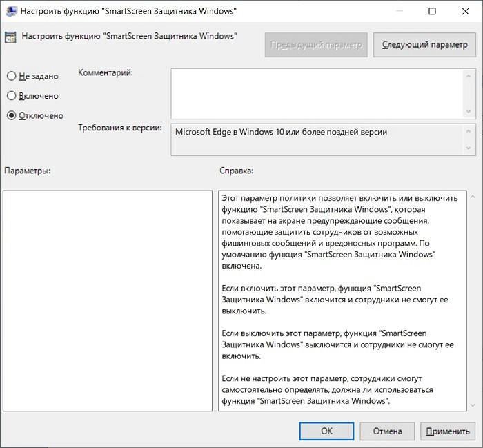The image size is (483, 448).
Task: Click the "Применить" button
Action: tap(448, 431)
